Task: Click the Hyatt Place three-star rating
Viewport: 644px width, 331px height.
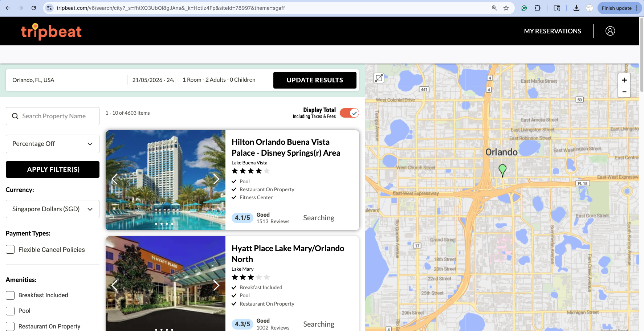Action: (250, 277)
